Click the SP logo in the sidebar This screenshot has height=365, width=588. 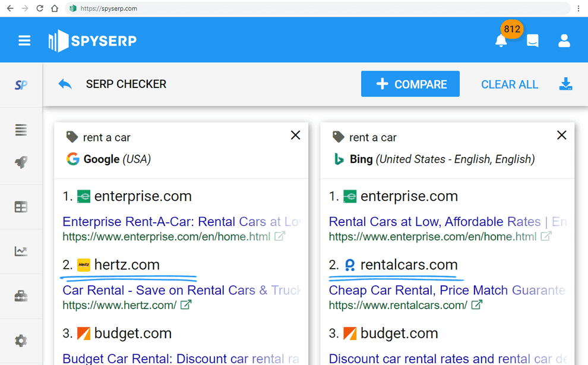[x=21, y=84]
